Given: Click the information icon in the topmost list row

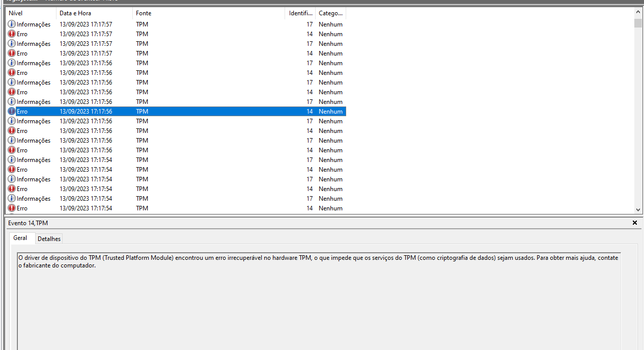Looking at the screenshot, I should click(12, 24).
